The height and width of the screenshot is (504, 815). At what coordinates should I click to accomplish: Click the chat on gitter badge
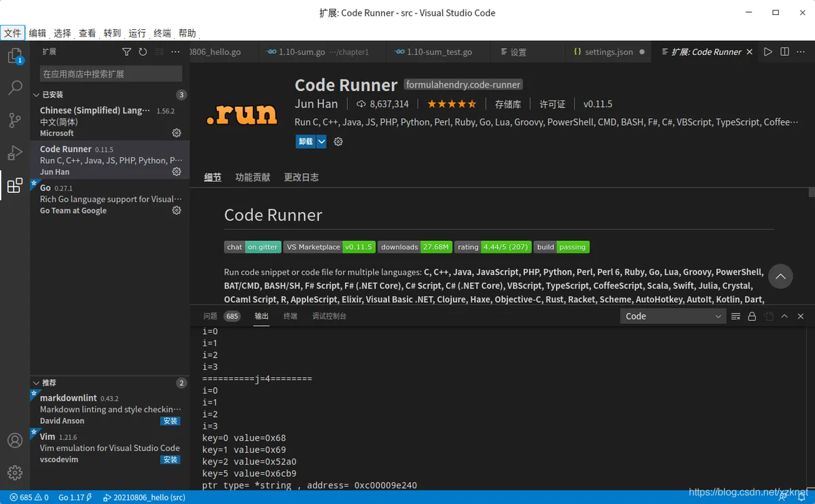tap(253, 247)
